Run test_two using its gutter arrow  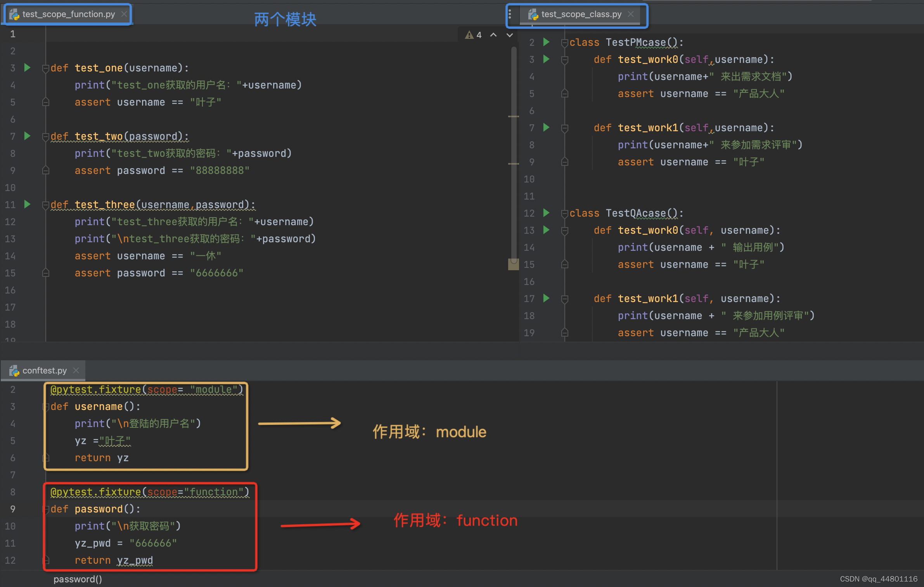27,136
